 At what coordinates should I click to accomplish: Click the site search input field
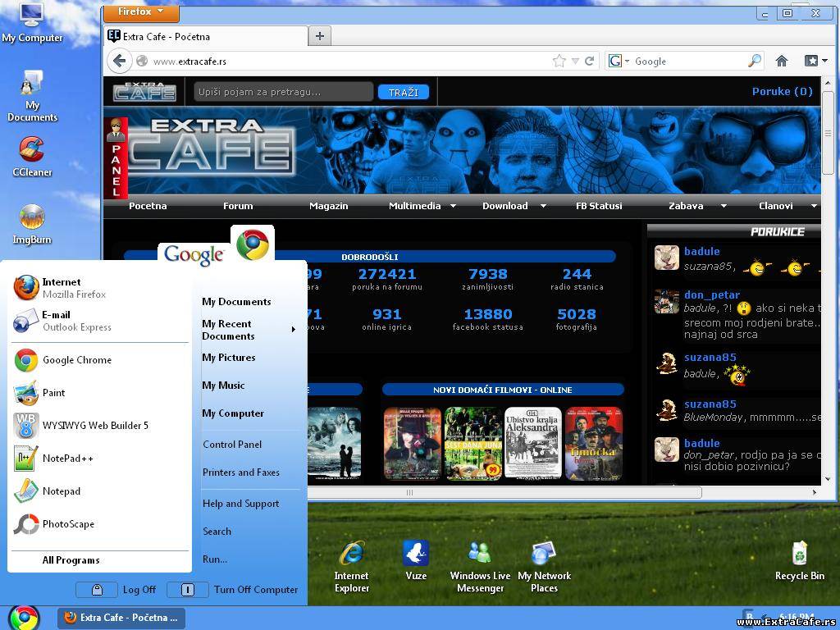(283, 92)
